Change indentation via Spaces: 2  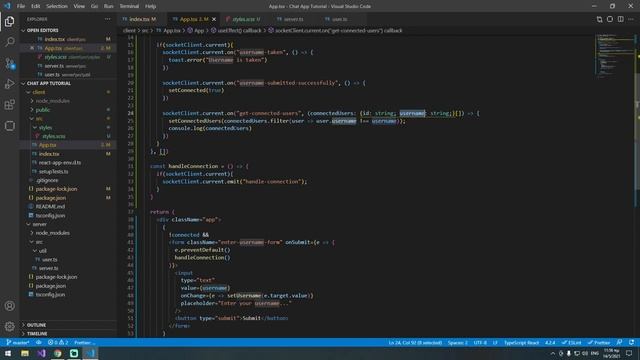458,342
